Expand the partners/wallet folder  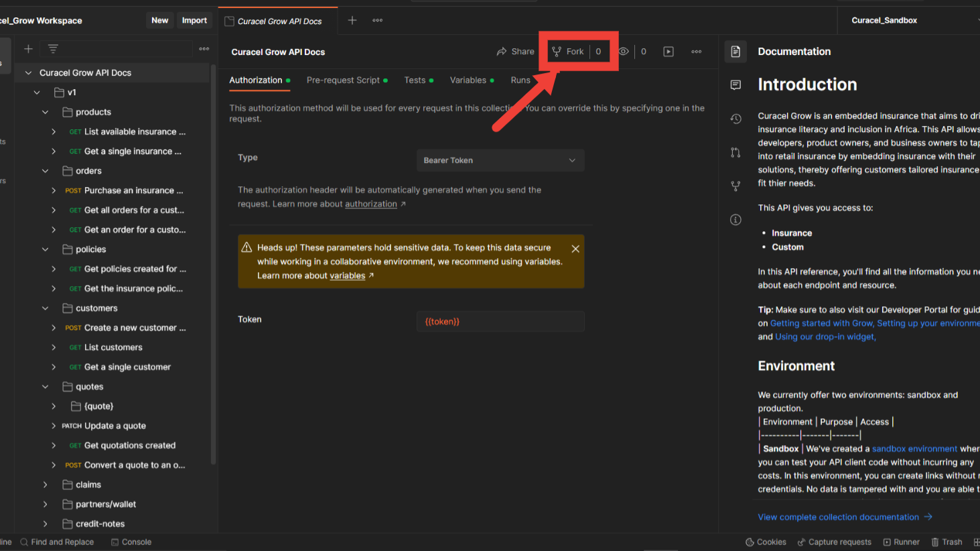pos(46,504)
